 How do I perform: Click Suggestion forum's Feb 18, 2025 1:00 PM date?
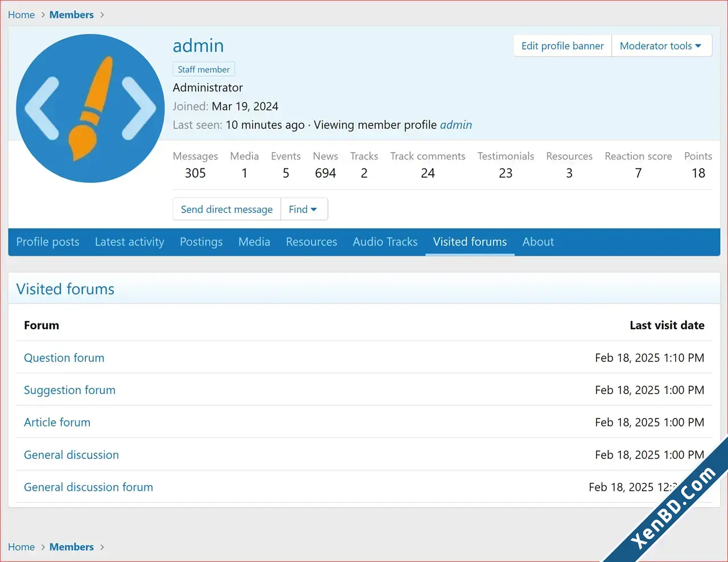coord(649,390)
